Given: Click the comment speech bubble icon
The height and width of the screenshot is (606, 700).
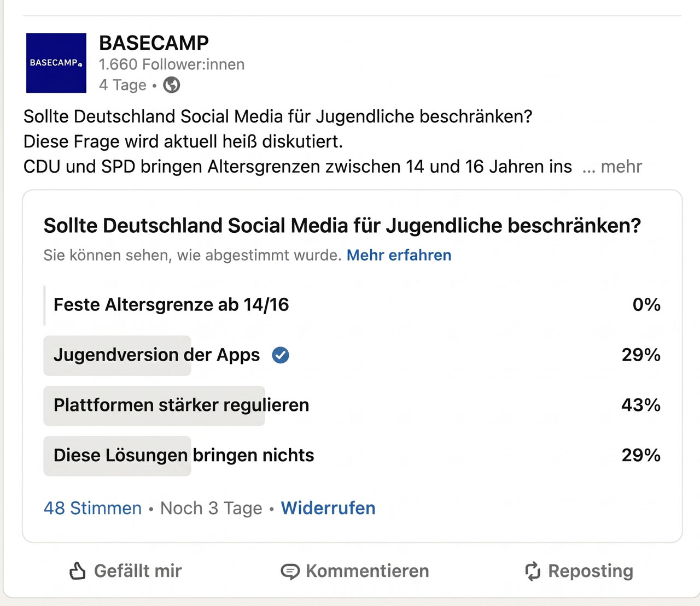Looking at the screenshot, I should (x=290, y=572).
